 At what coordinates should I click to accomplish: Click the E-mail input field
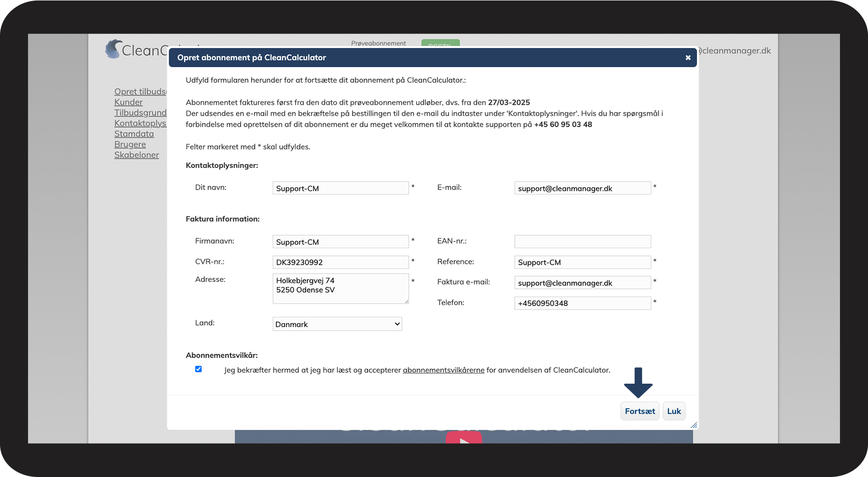point(583,188)
